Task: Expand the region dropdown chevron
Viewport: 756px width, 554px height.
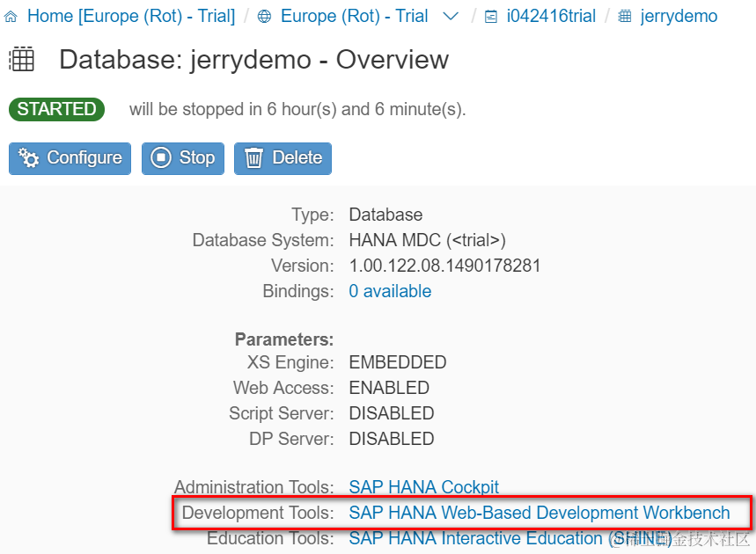Action: click(x=451, y=17)
